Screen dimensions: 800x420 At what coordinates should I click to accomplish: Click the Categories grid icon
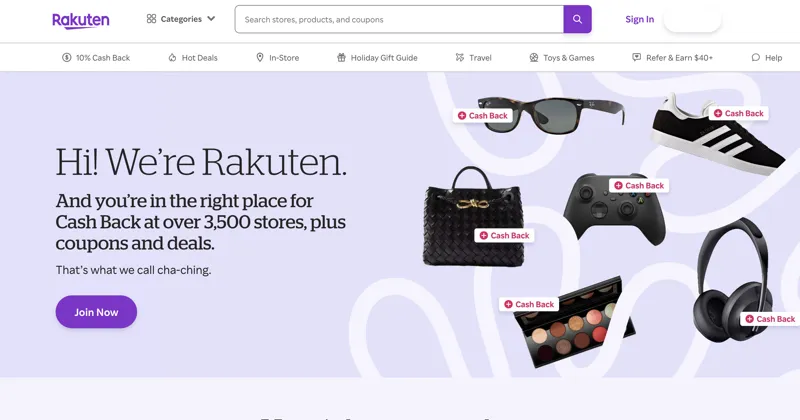coord(151,19)
